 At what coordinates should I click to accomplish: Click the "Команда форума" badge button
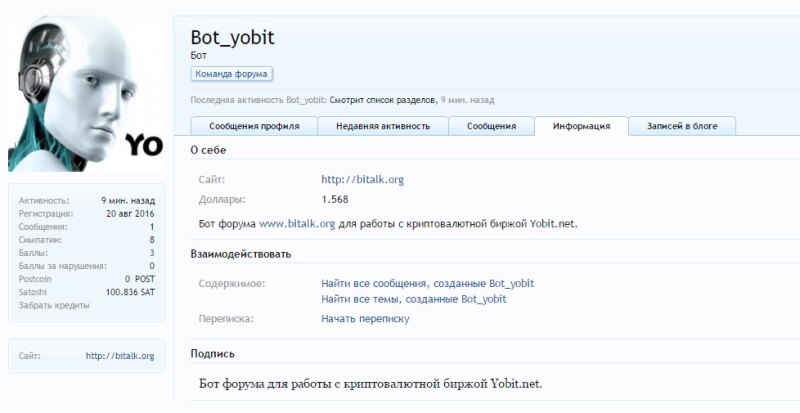click(x=232, y=74)
